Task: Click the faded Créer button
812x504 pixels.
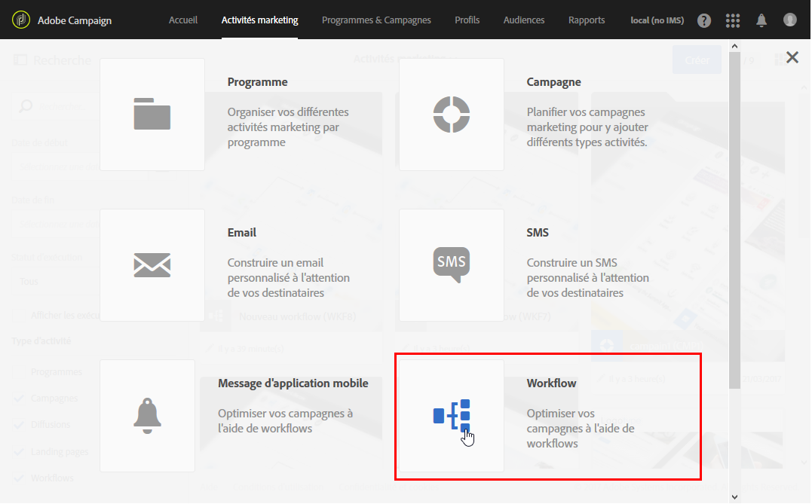Action: point(697,60)
